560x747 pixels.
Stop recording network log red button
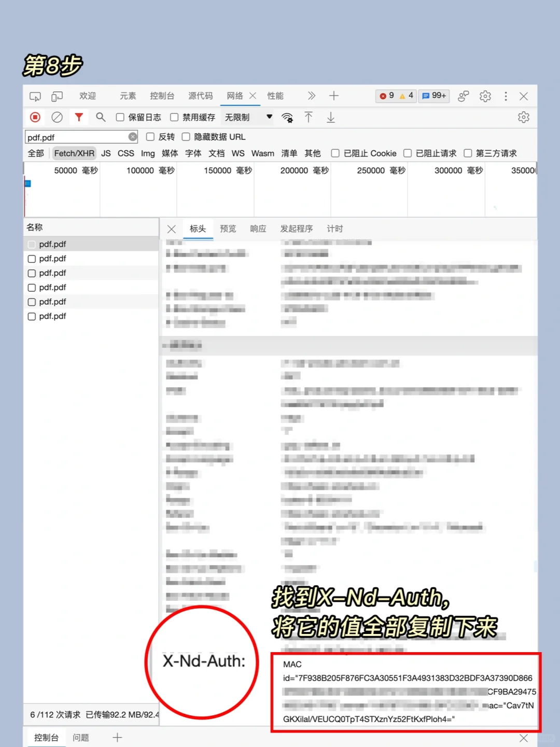pos(35,117)
